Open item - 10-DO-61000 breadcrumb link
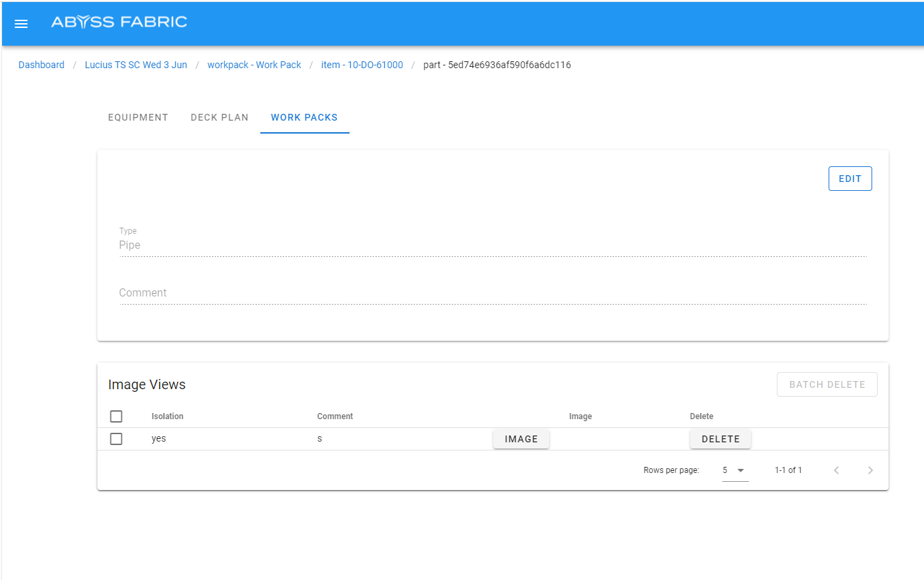This screenshot has width=924, height=580. (362, 65)
